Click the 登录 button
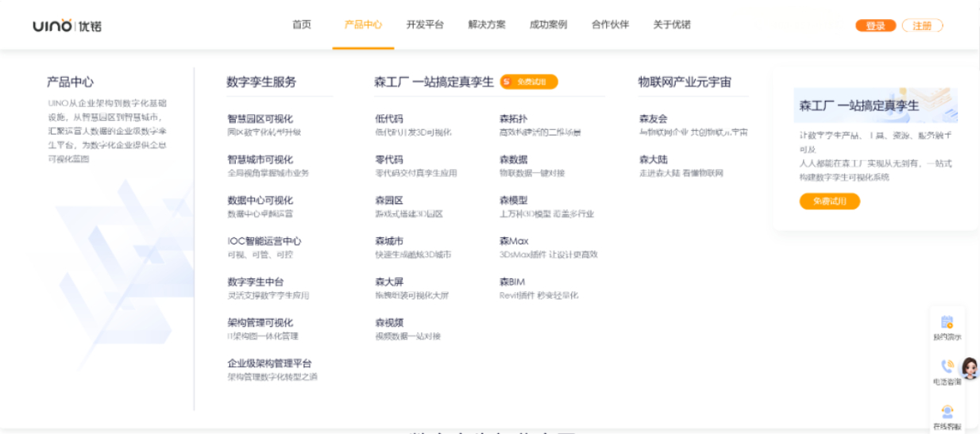The height and width of the screenshot is (434, 980). [875, 25]
